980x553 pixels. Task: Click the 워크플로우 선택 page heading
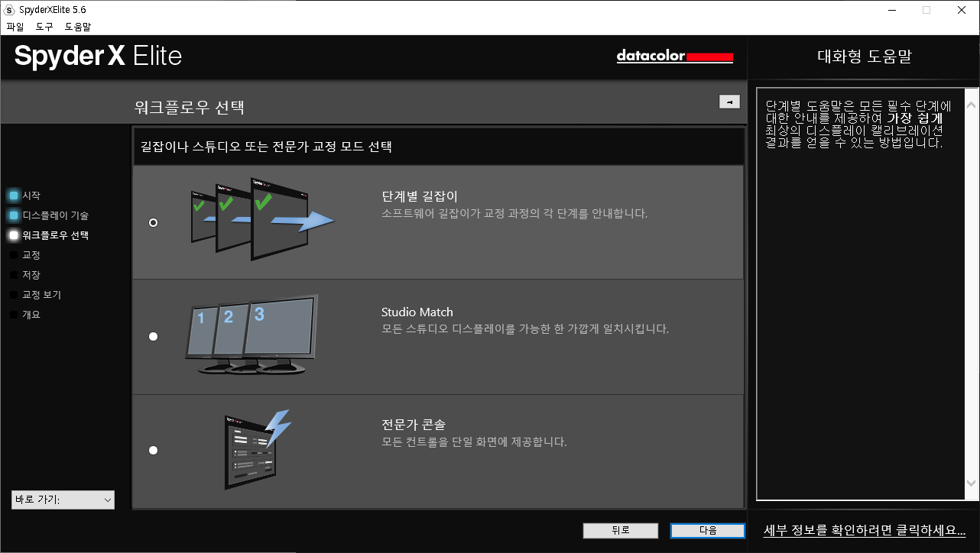tap(190, 107)
